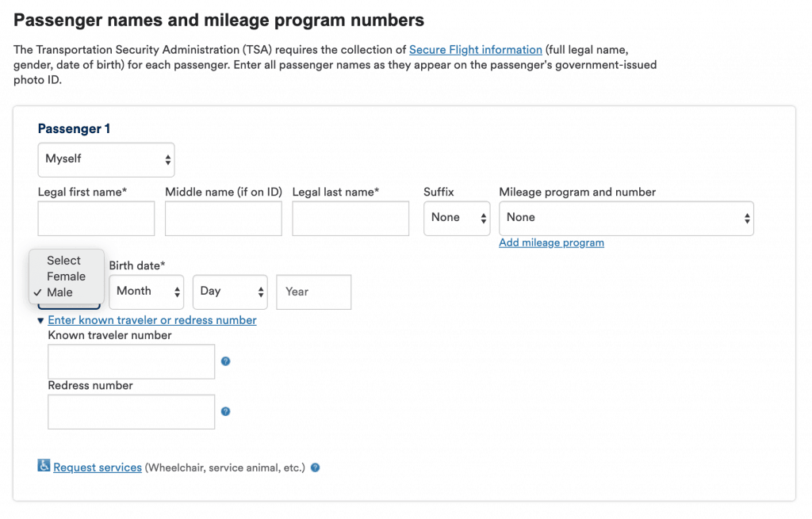Click into the Legal last name field
812x519 pixels.
pyautogui.click(x=350, y=219)
